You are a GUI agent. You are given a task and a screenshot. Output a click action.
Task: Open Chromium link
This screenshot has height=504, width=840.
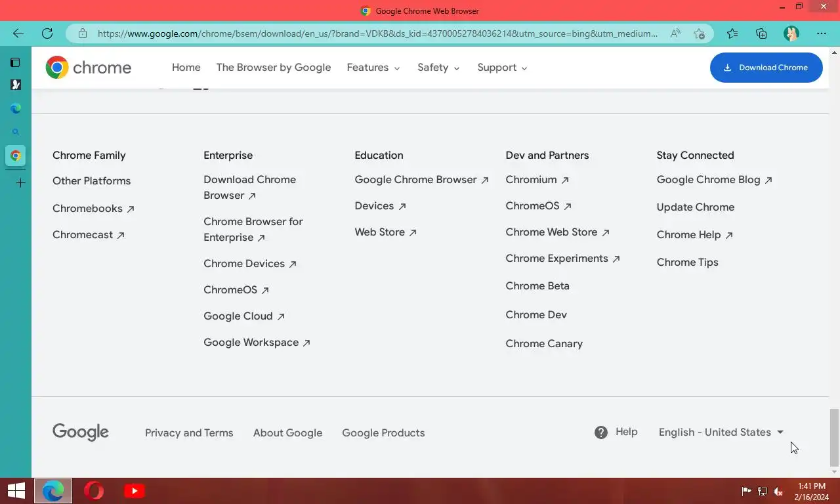(x=537, y=180)
